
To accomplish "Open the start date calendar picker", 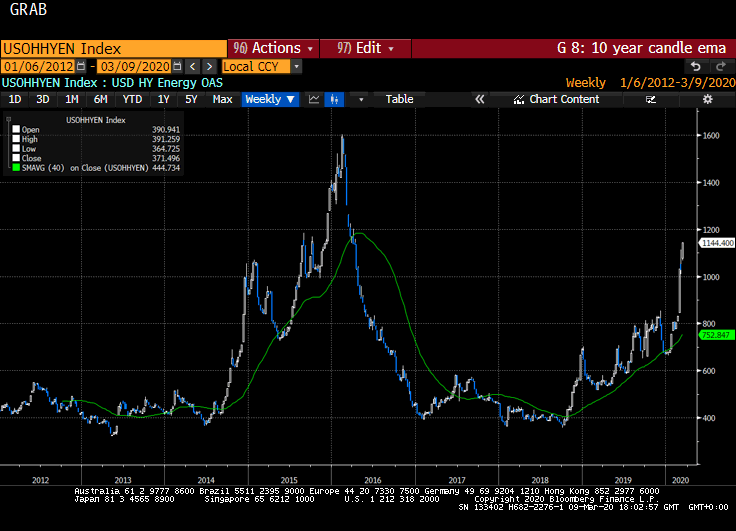I will 81,67.
